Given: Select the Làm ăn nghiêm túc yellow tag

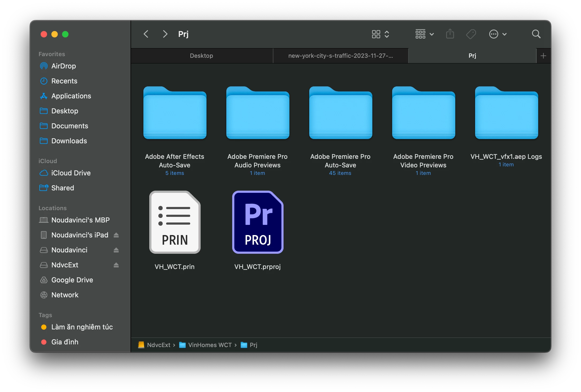Looking at the screenshot, I should click(x=82, y=327).
